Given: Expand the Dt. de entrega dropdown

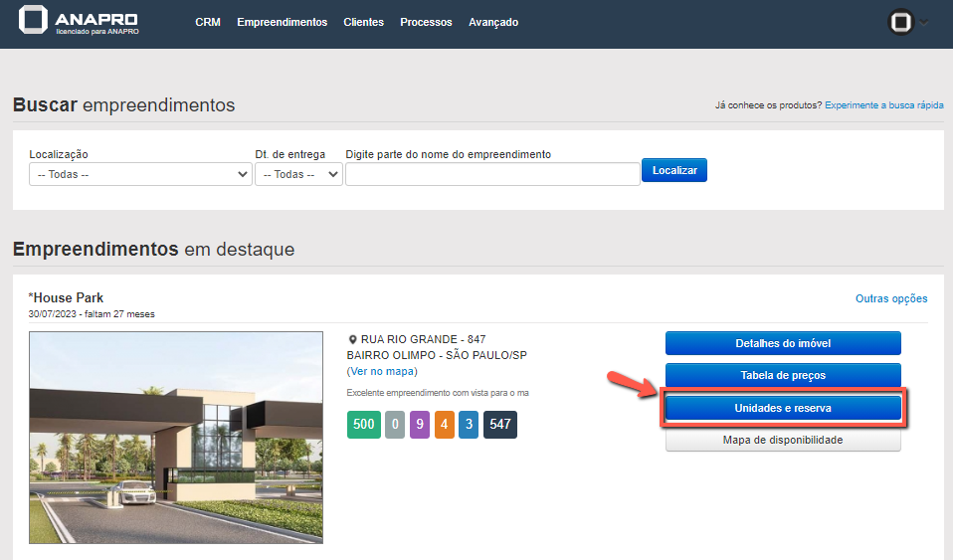Looking at the screenshot, I should coord(298,174).
